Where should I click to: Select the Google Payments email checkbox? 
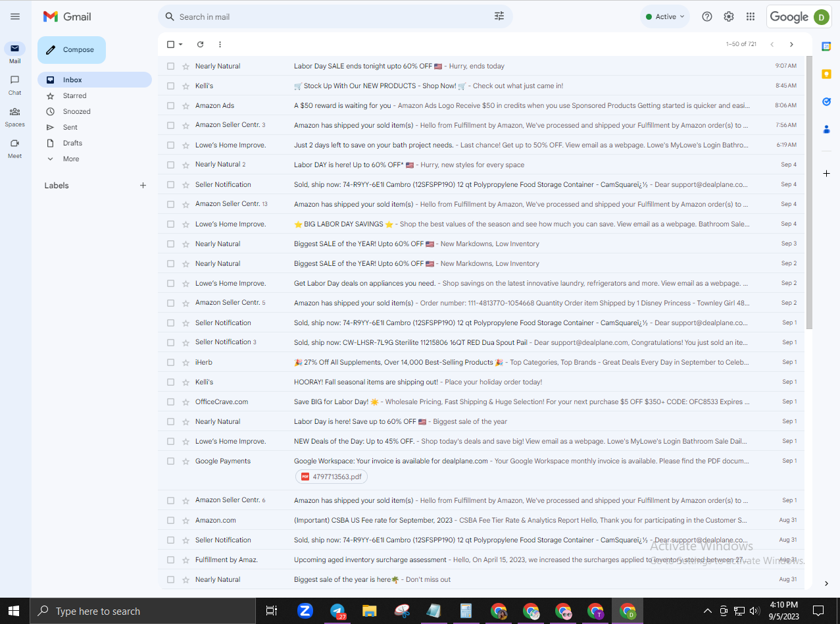point(171,461)
